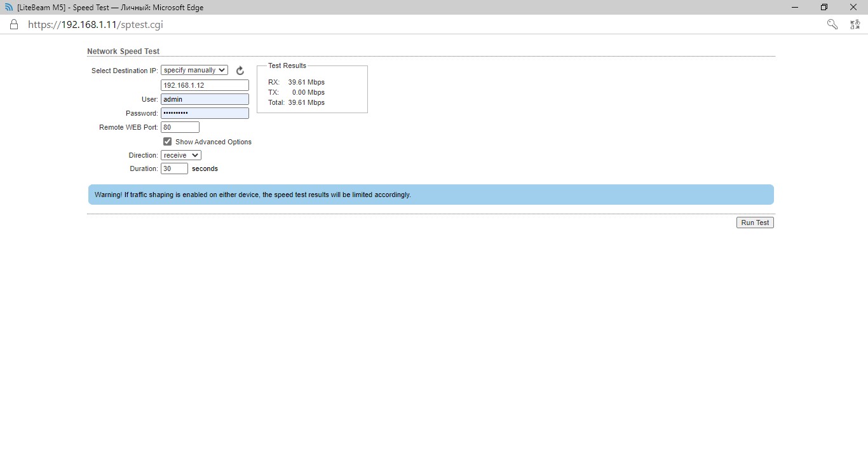Click the Direction label
This screenshot has height=466, width=868.
(x=143, y=155)
